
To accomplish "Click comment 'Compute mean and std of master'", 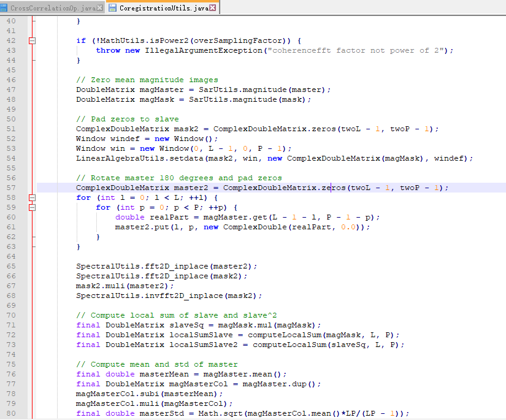I will 157,364.
